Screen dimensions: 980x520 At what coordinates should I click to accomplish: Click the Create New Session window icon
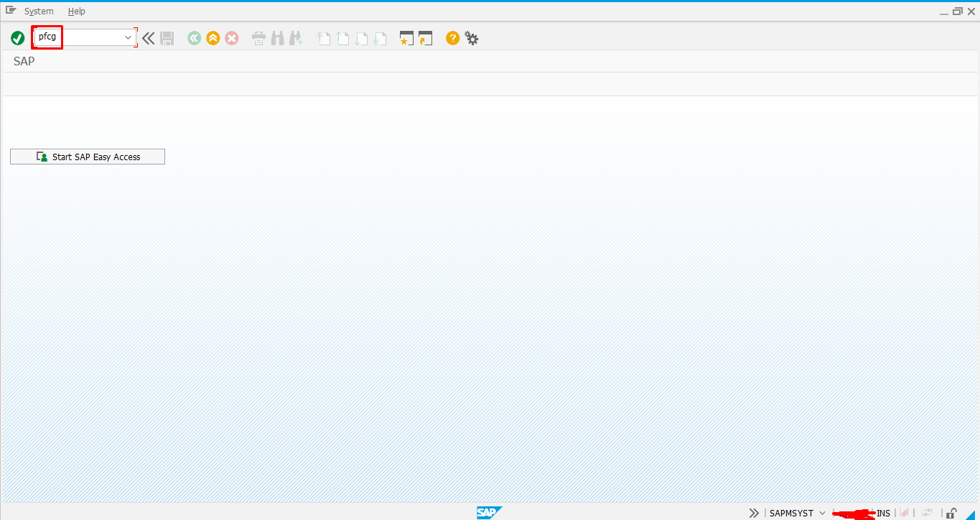[x=407, y=38]
